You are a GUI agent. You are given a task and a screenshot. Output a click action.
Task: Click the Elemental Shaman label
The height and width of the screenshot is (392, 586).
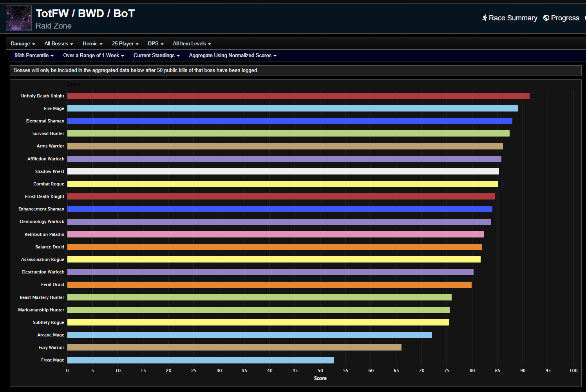(x=45, y=121)
